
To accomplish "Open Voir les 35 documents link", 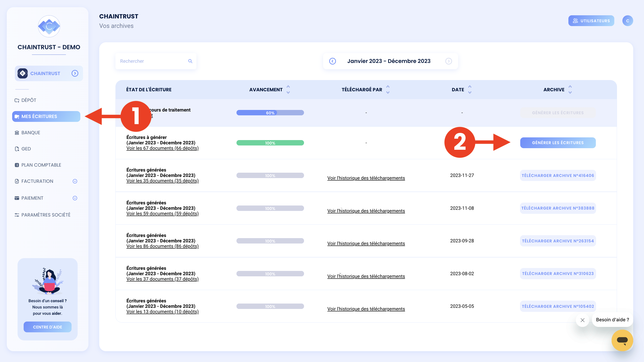I will (162, 181).
